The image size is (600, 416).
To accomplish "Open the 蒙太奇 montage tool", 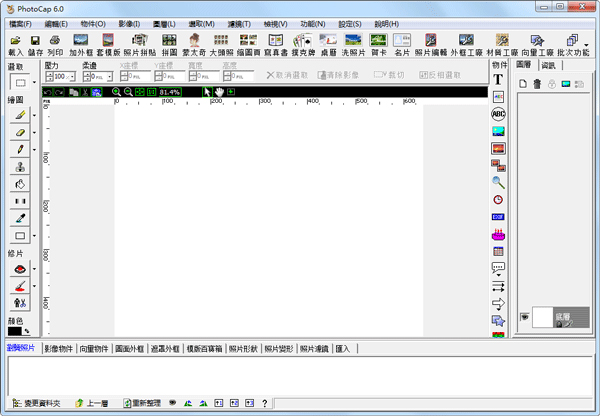I will coord(194,45).
